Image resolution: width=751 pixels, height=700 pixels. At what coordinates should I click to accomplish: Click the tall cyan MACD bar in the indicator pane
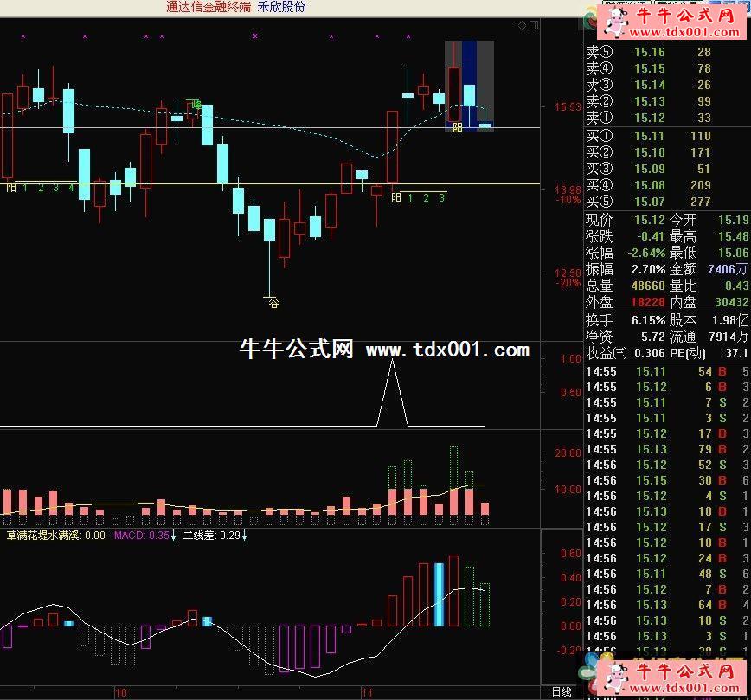point(439,594)
